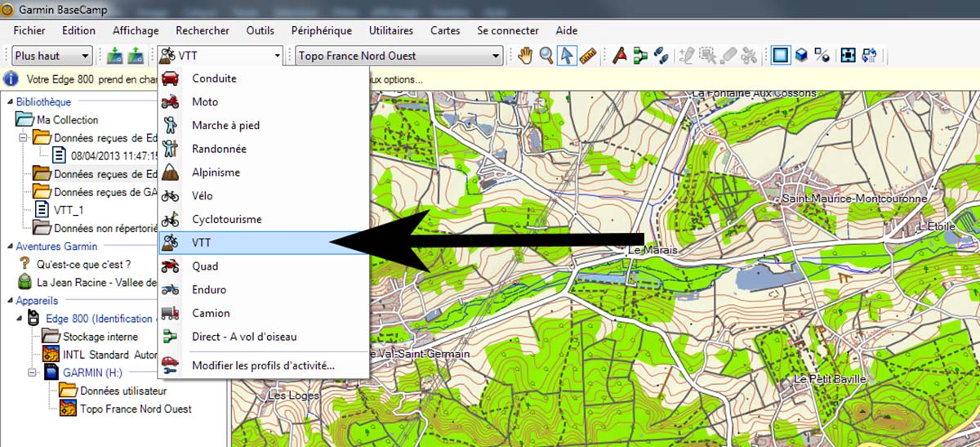Choose Direct - A vol d'oiseau profile
This screenshot has width=980, height=447.
pos(264,337)
